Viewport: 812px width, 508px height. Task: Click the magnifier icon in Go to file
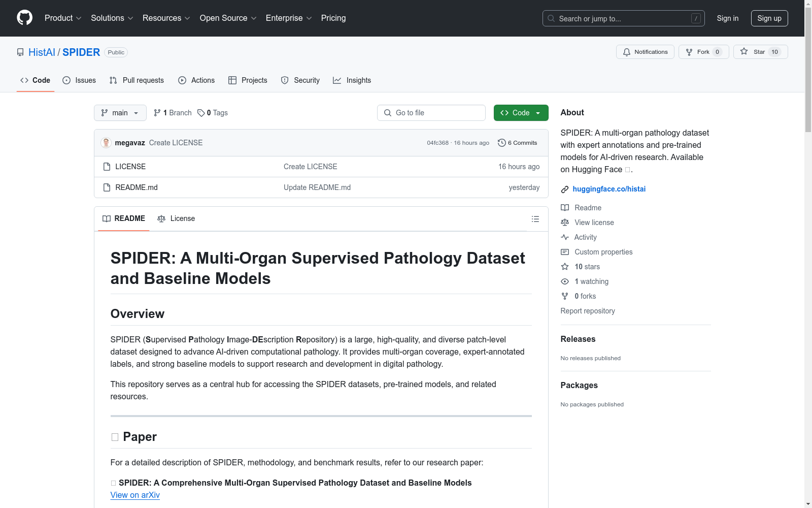point(388,113)
